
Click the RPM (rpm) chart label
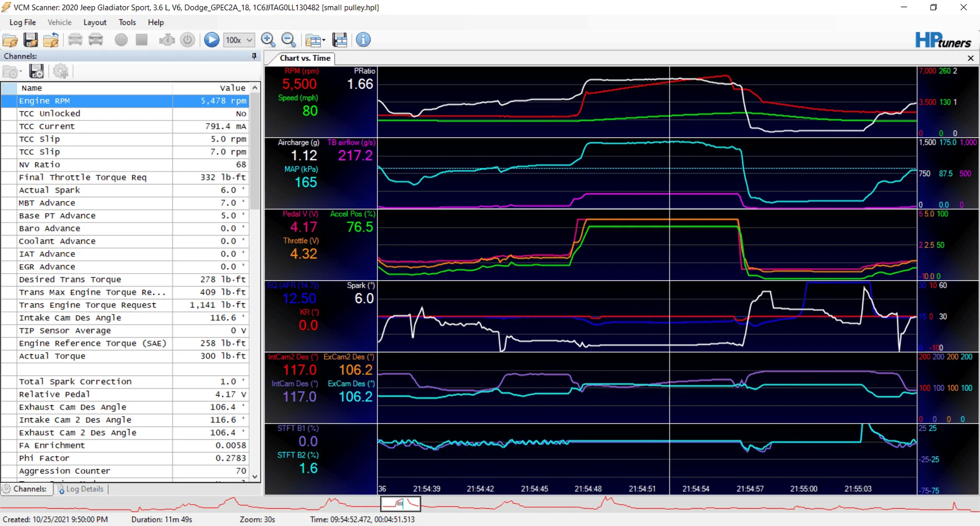point(302,71)
